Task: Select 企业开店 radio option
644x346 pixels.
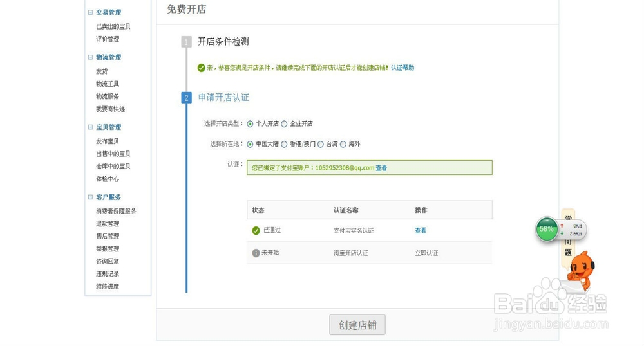Action: pos(284,124)
